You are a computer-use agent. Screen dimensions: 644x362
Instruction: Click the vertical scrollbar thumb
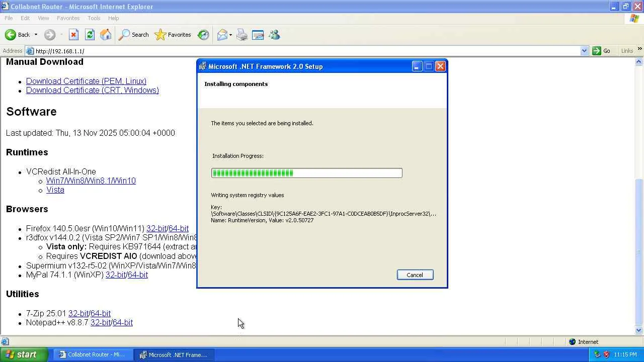point(639,252)
